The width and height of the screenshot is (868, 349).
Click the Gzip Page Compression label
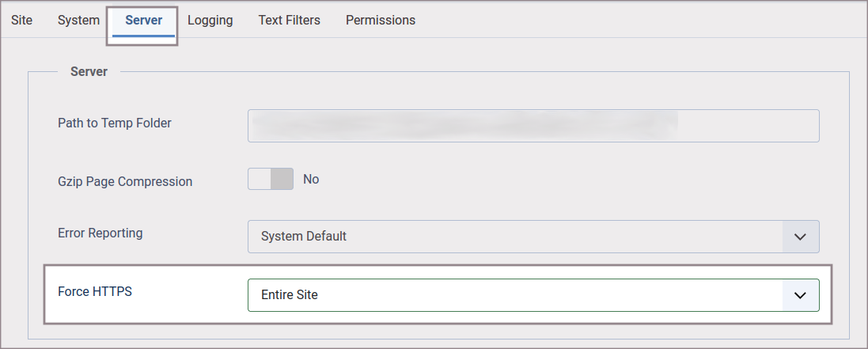(125, 181)
